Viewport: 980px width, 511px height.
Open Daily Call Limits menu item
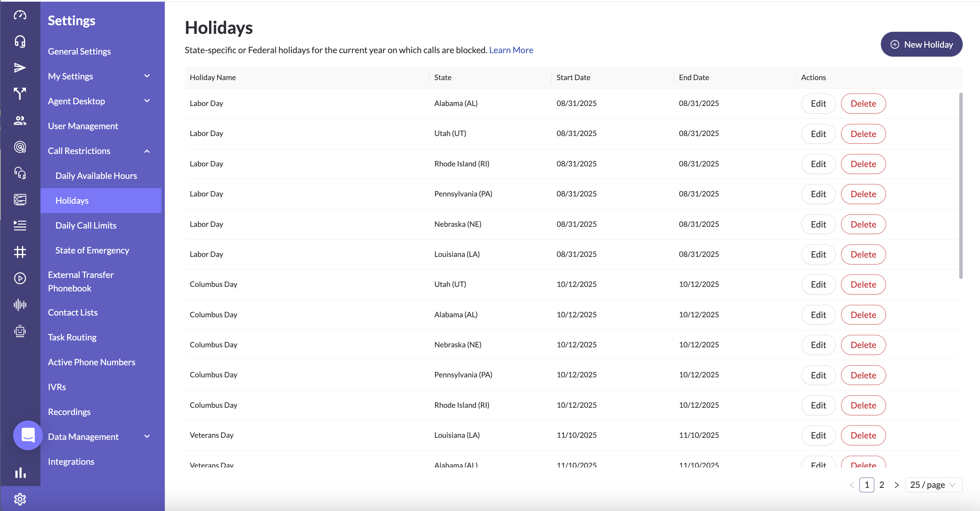point(86,225)
